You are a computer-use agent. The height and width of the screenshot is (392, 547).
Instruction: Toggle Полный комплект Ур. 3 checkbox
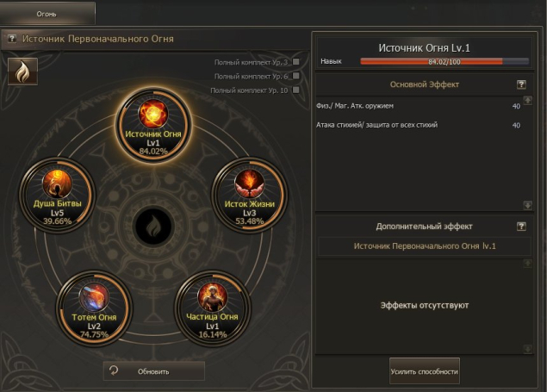tap(296, 62)
